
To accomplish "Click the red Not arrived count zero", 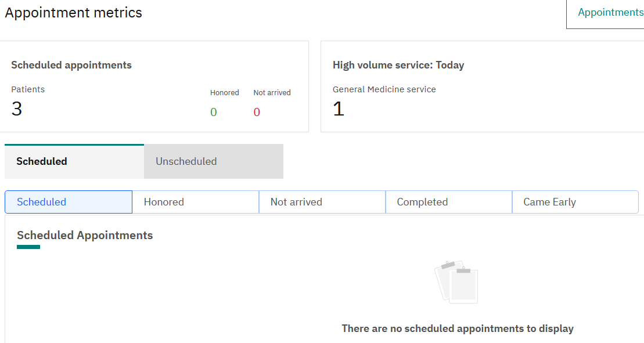I will [257, 112].
